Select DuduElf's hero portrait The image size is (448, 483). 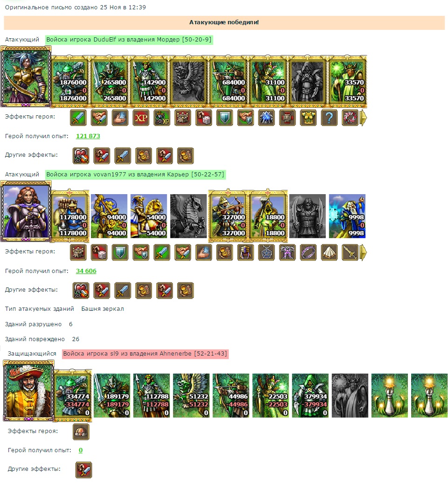[x=26, y=77]
